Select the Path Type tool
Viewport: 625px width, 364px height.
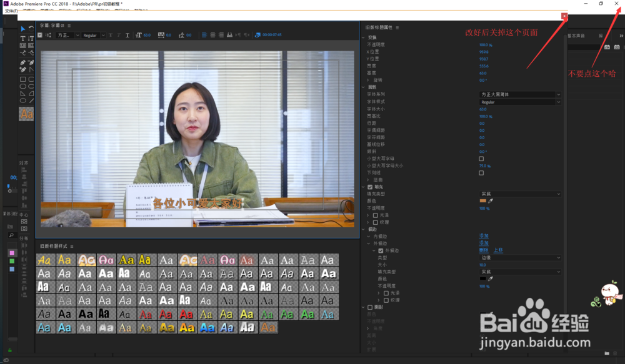[22, 52]
